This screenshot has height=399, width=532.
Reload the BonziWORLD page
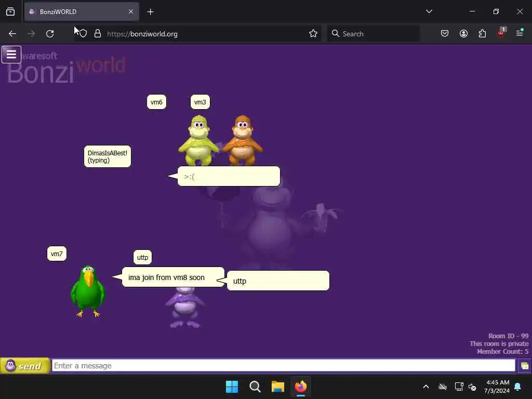tap(50, 34)
